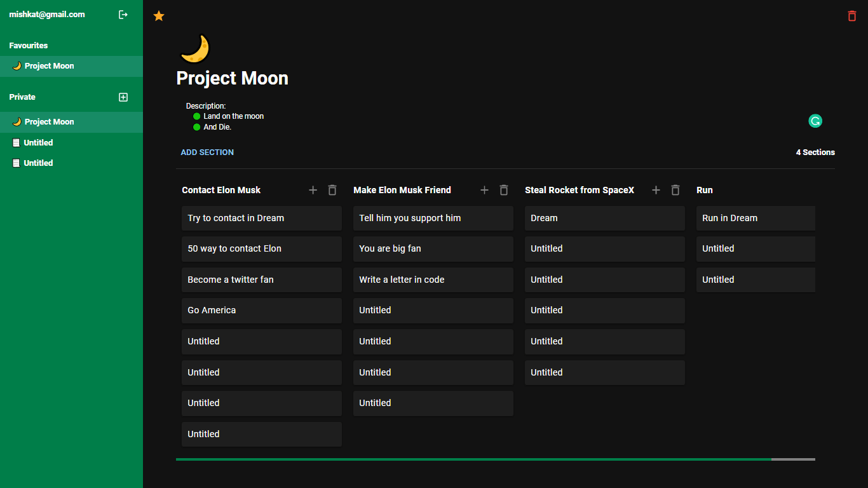
Task: Toggle the favourite star icon
Action: [159, 16]
